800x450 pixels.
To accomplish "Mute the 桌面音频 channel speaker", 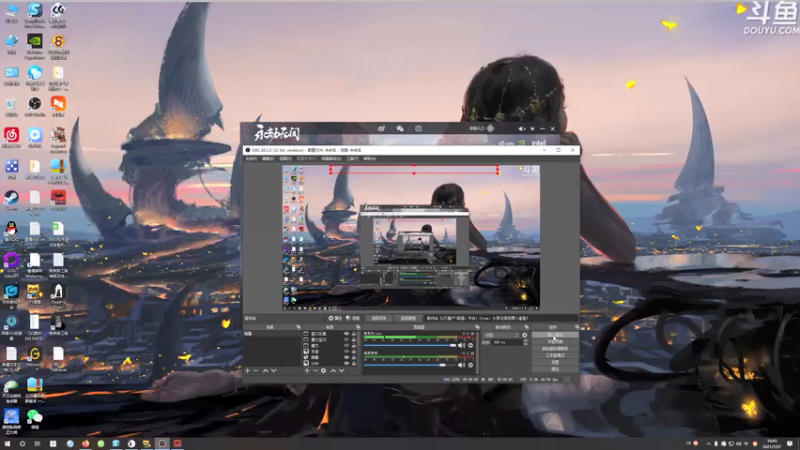I will [x=462, y=365].
